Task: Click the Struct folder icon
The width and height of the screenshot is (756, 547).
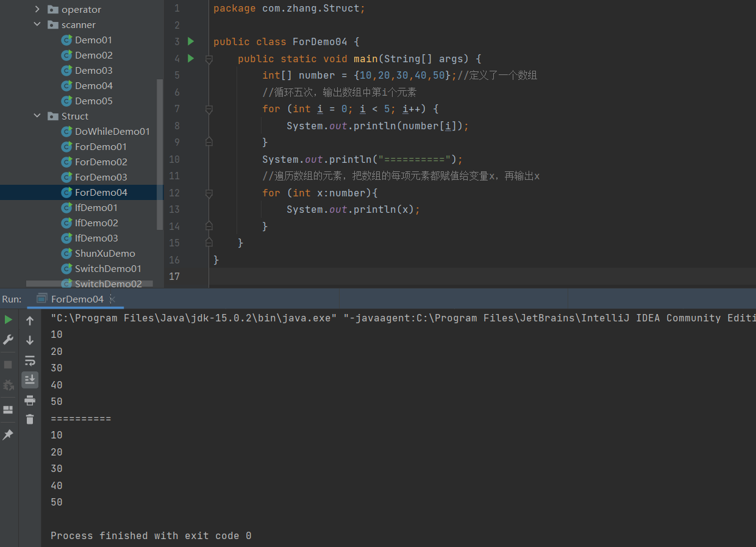Action: [53, 116]
